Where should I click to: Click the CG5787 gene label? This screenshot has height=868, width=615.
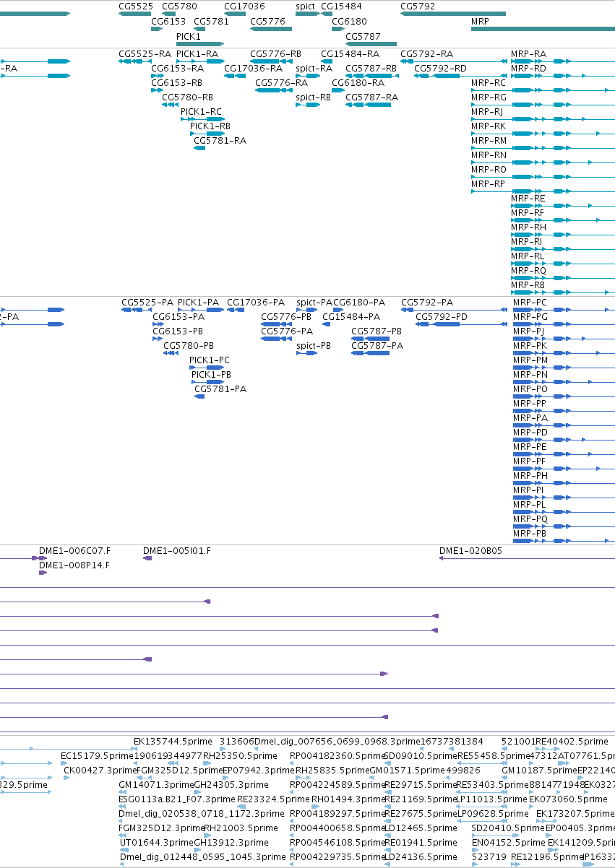click(x=363, y=36)
